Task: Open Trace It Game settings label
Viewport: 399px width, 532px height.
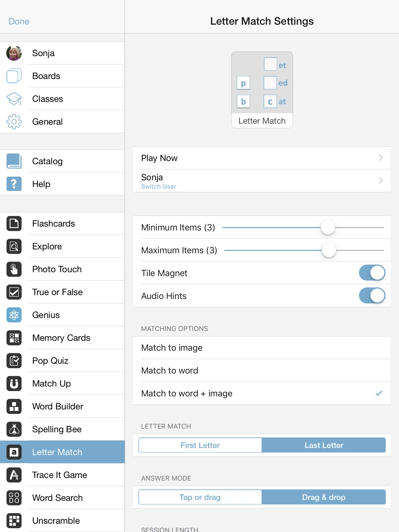Action: (x=60, y=475)
